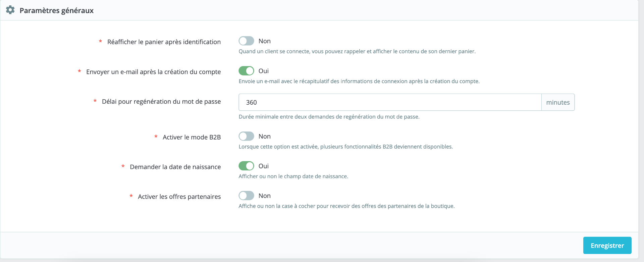Click the Paramètres généraux panel title

[x=56, y=10]
